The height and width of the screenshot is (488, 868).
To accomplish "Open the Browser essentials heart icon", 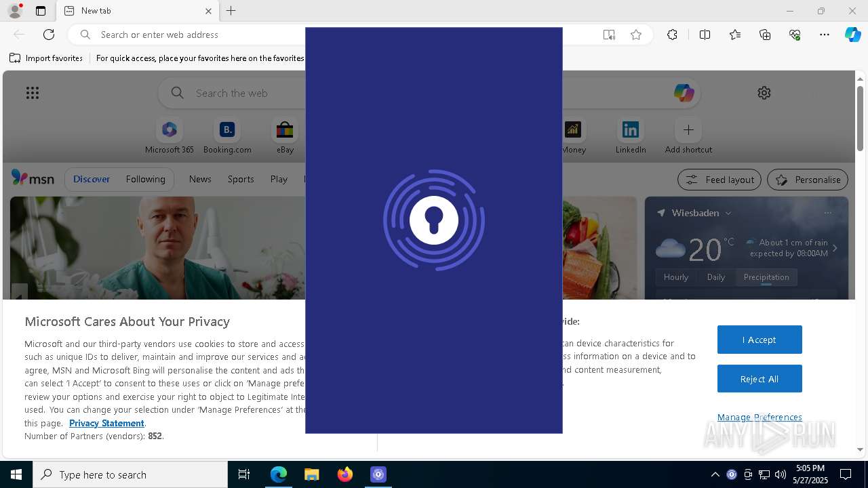I will [x=795, y=35].
